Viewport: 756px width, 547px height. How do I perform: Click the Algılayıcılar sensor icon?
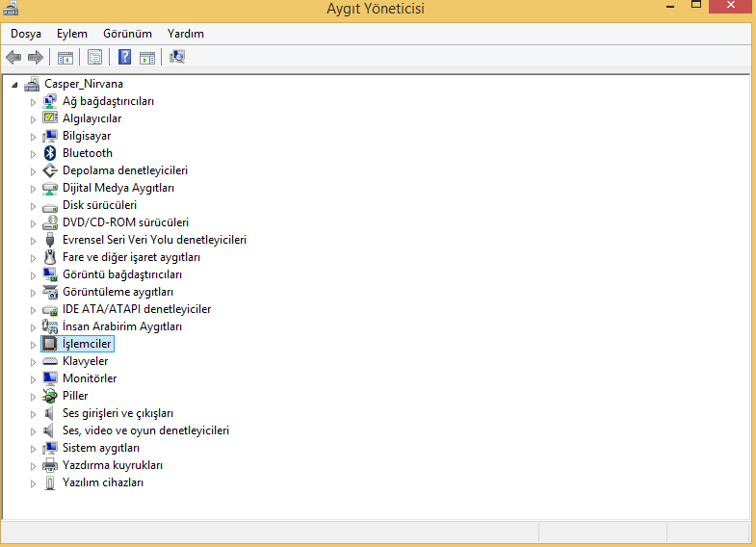click(50, 118)
